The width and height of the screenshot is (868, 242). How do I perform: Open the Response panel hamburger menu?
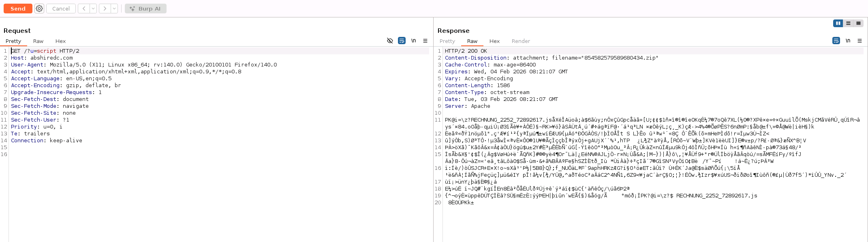[x=859, y=41]
